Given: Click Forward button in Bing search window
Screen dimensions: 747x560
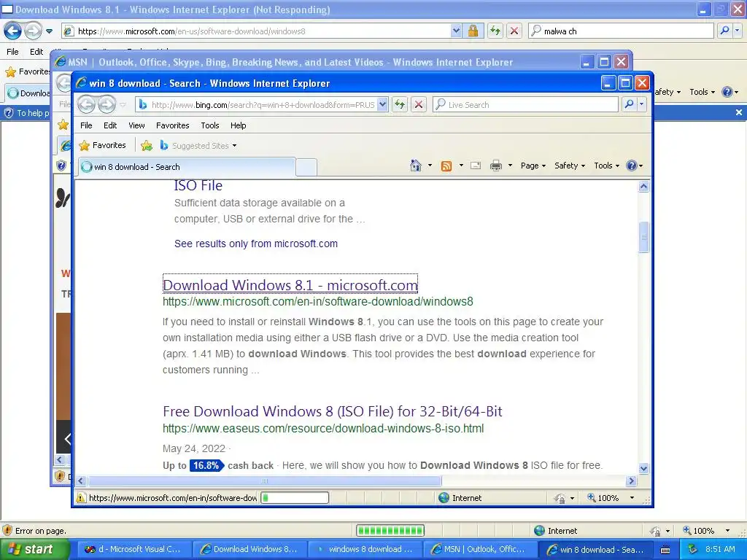Looking at the screenshot, I should pyautogui.click(x=107, y=104).
